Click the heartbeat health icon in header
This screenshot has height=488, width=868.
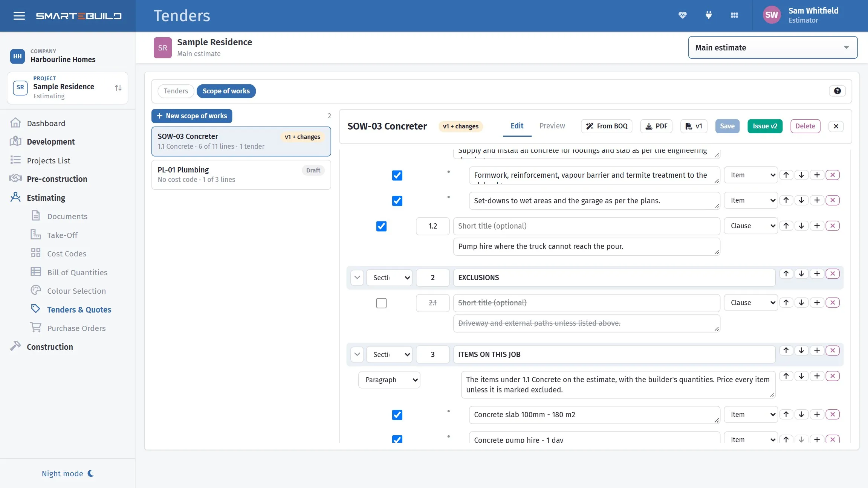click(682, 15)
